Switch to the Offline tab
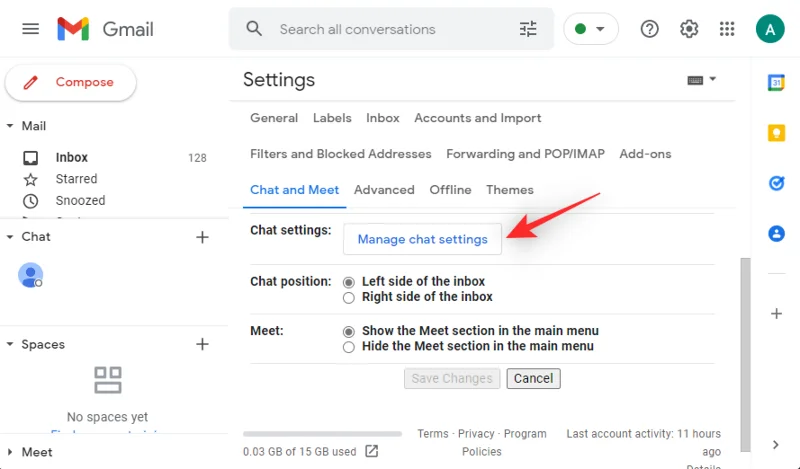The width and height of the screenshot is (800, 469). pyautogui.click(x=451, y=190)
